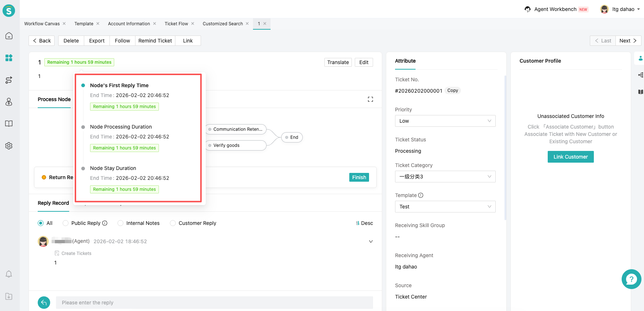The image size is (644, 311).
Task: Select the Public Reply radio button
Action: [x=66, y=223]
